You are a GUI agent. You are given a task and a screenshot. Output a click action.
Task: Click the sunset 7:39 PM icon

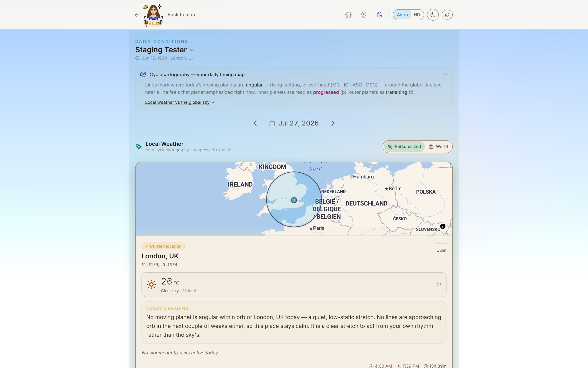(x=399, y=366)
